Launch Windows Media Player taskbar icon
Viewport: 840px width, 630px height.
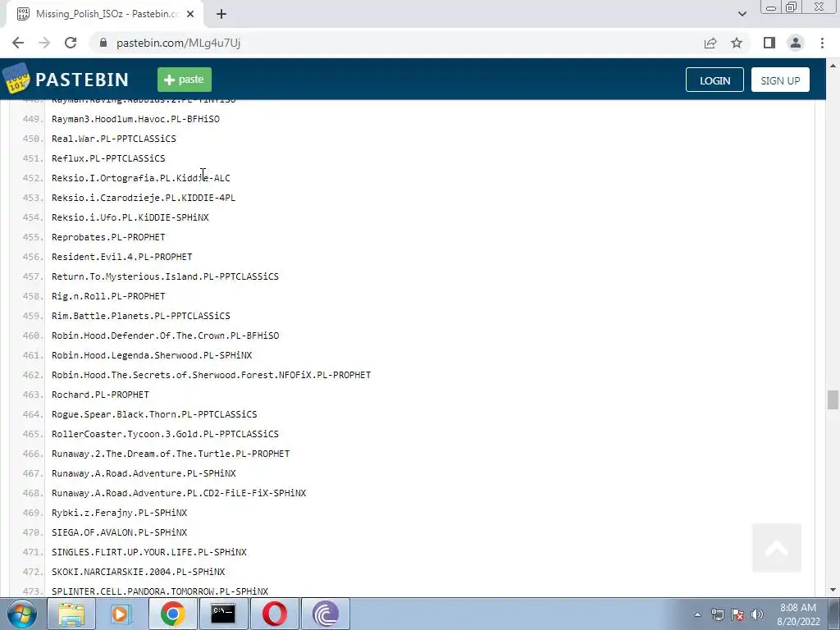[x=121, y=614]
